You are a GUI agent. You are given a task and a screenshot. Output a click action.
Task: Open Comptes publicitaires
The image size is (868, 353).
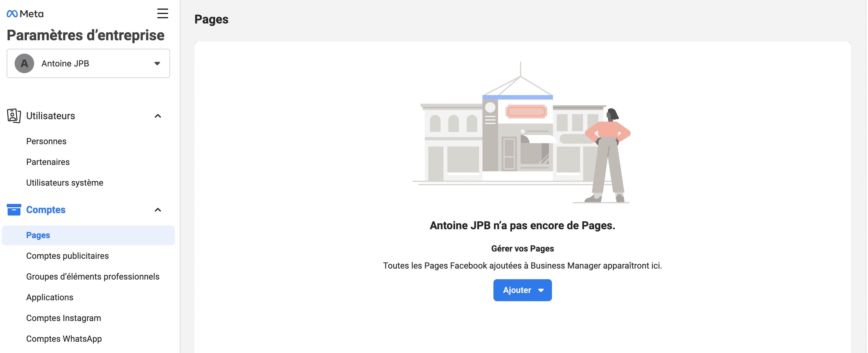point(67,256)
